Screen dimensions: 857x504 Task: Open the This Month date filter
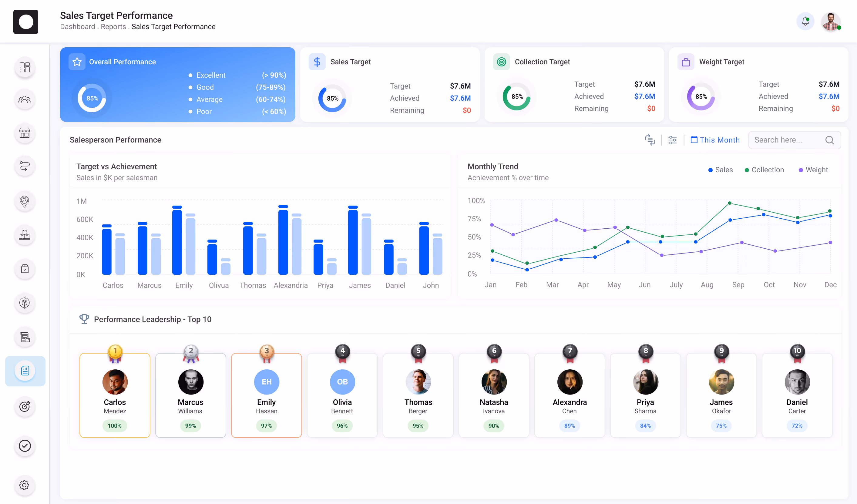click(715, 140)
